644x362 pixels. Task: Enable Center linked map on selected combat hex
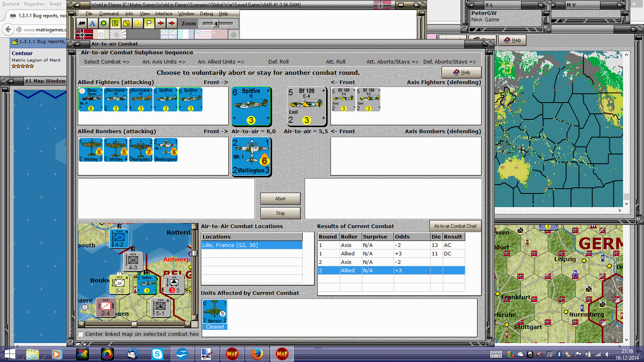tap(81, 334)
